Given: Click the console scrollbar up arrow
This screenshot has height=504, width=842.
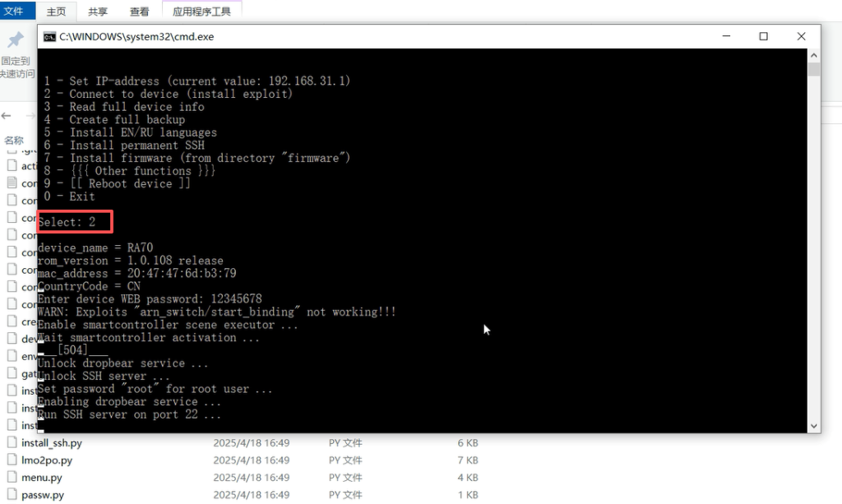Looking at the screenshot, I should coord(814,55).
